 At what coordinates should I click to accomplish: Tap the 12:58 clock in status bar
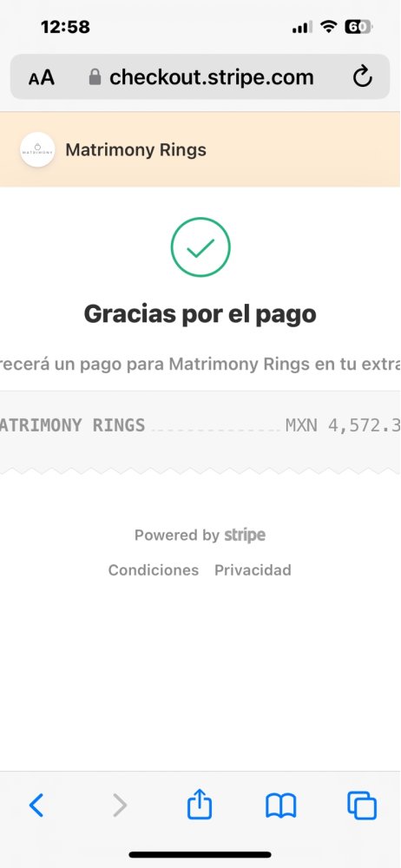coord(65,27)
